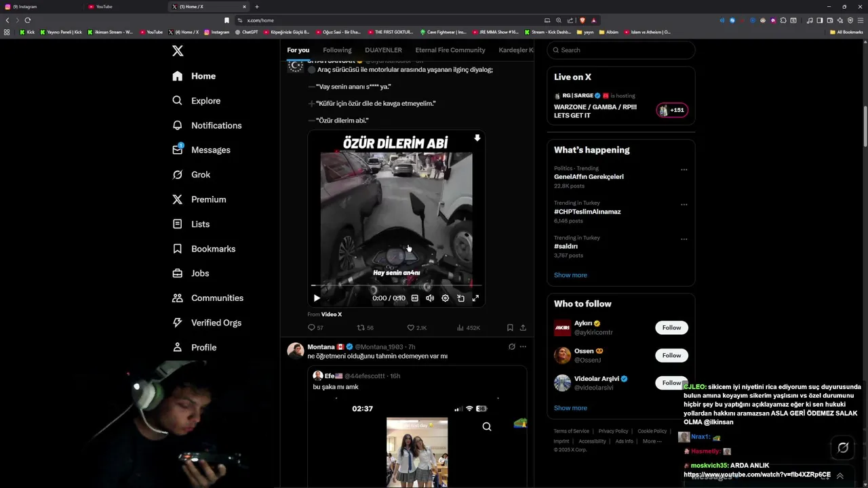Viewport: 868px width, 488px height.
Task: Click the browser page scrollbar
Action: [865, 125]
